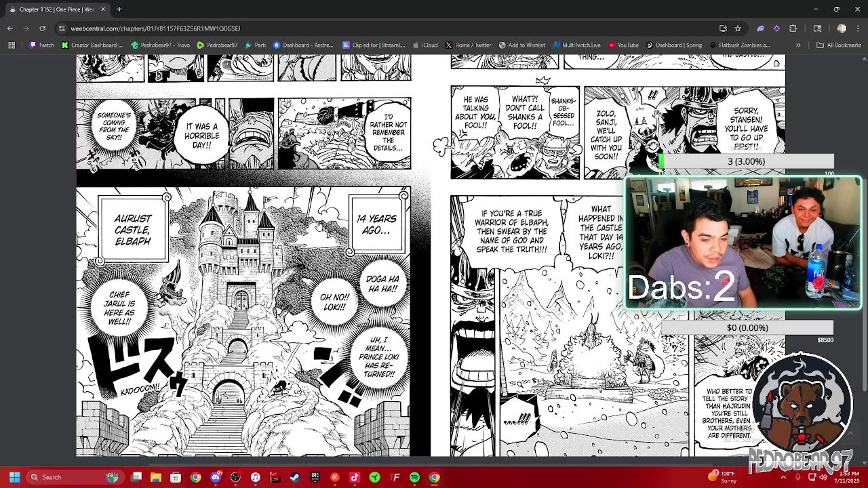Open the Add to Wishlist bookmark
Image resolution: width=868 pixels, height=488 pixels.
tap(522, 45)
